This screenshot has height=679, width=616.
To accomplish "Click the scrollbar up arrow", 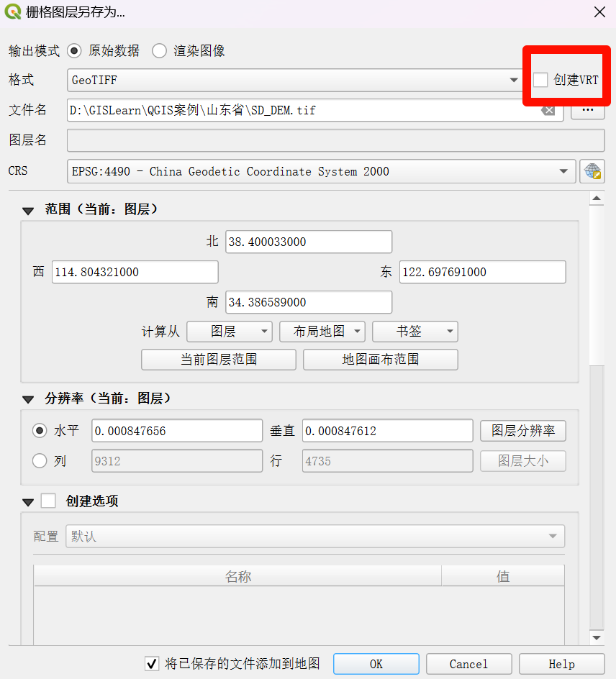I will coord(597,199).
